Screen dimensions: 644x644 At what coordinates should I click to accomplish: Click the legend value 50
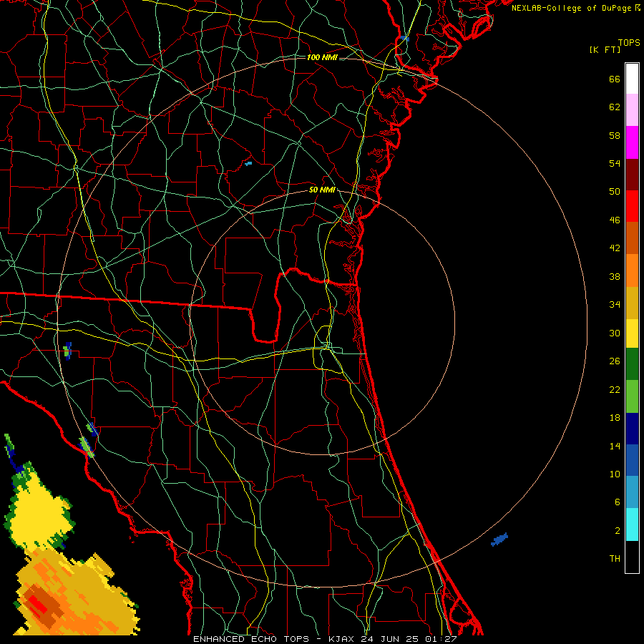pyautogui.click(x=615, y=192)
